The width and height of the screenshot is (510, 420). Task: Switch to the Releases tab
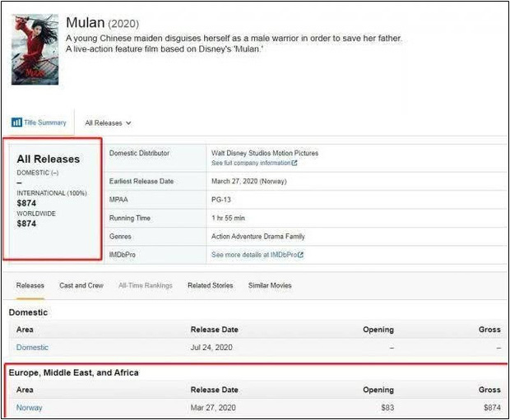tap(30, 285)
